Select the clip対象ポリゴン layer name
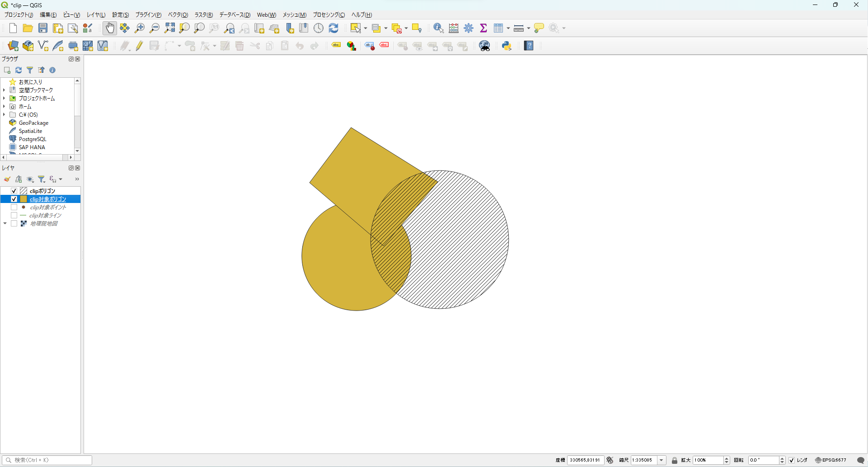 coord(48,199)
